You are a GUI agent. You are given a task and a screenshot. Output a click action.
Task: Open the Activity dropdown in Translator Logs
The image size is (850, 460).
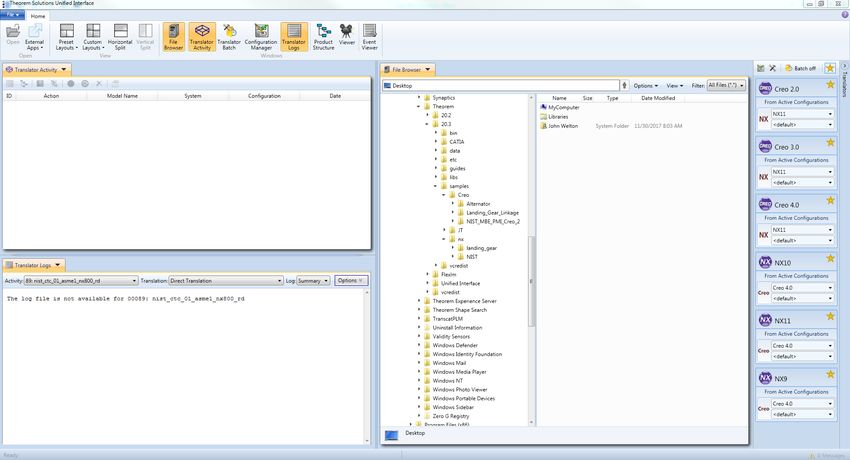click(81, 281)
